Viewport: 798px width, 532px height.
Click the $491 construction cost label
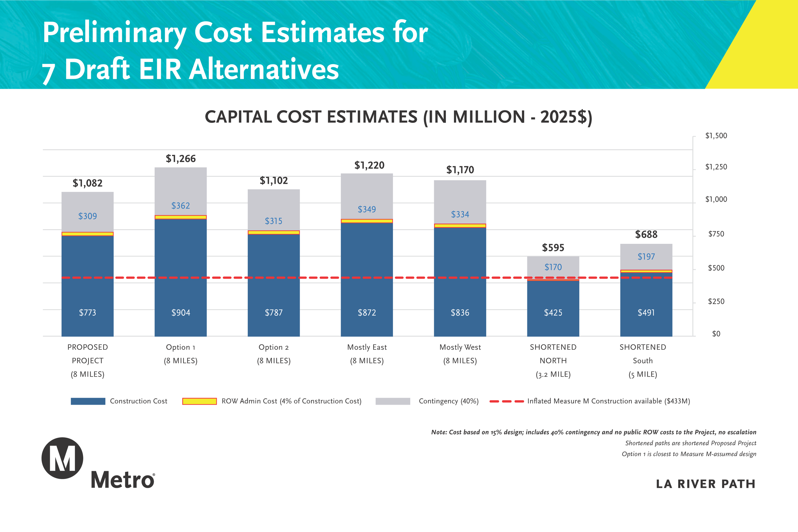(x=646, y=313)
